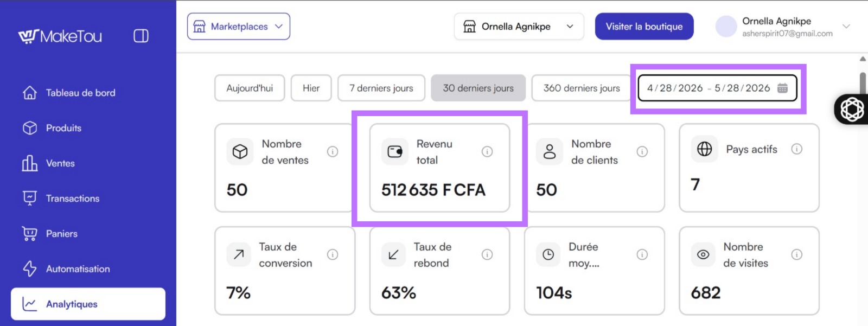The height and width of the screenshot is (326, 868).
Task: Click the bar chart icon beside Ventes
Action: click(30, 163)
